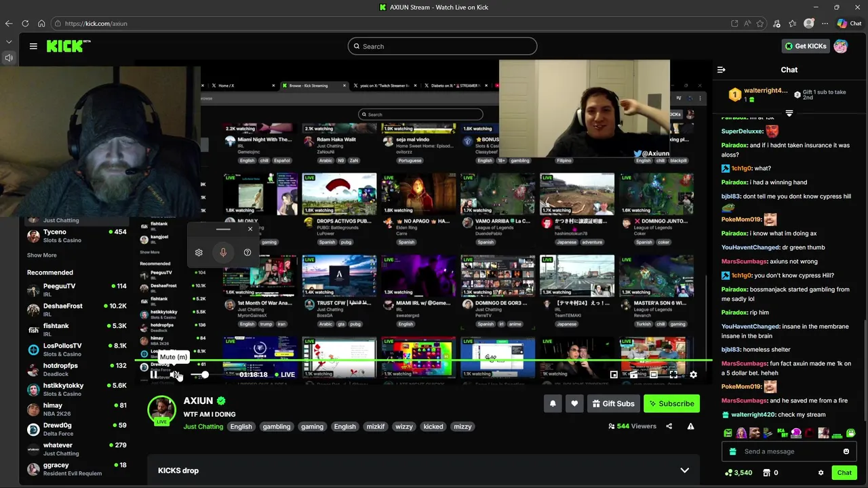
Task: Open the browser Chat copilot button
Action: (x=848, y=23)
